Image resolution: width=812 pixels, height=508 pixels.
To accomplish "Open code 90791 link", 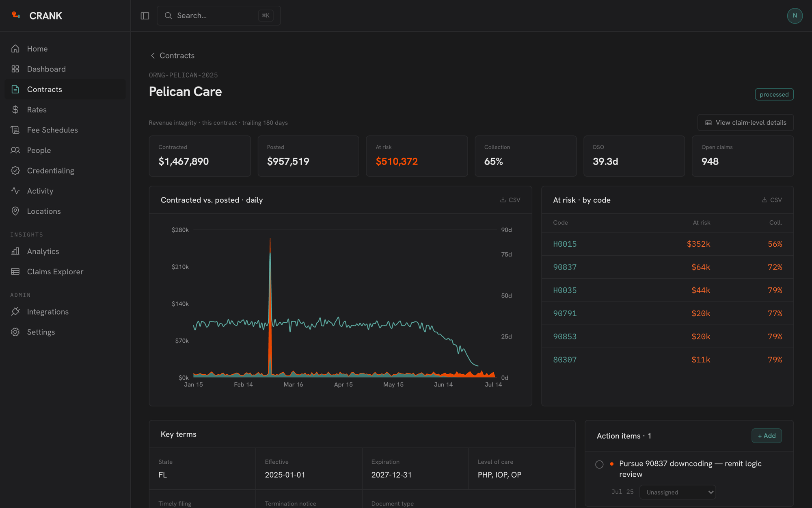I will 565,313.
